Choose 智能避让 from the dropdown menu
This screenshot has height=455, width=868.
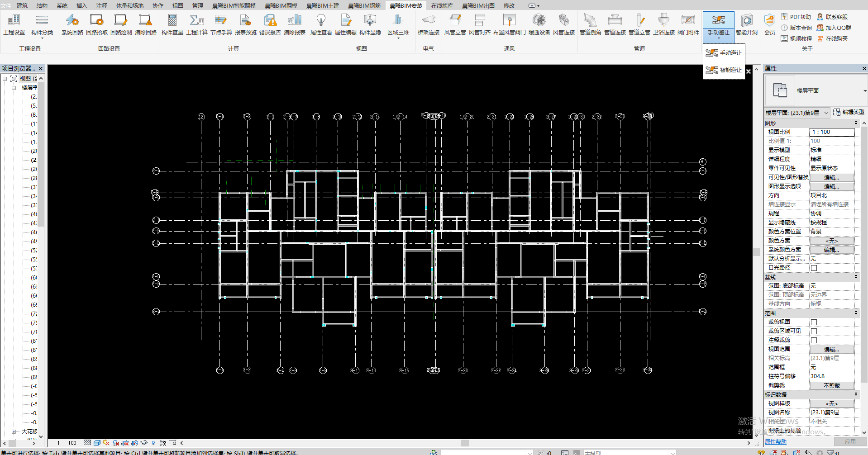click(x=724, y=70)
